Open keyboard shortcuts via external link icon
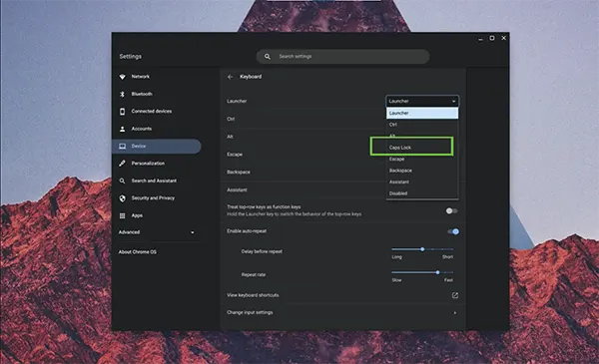This screenshot has height=364, width=599. (454, 295)
